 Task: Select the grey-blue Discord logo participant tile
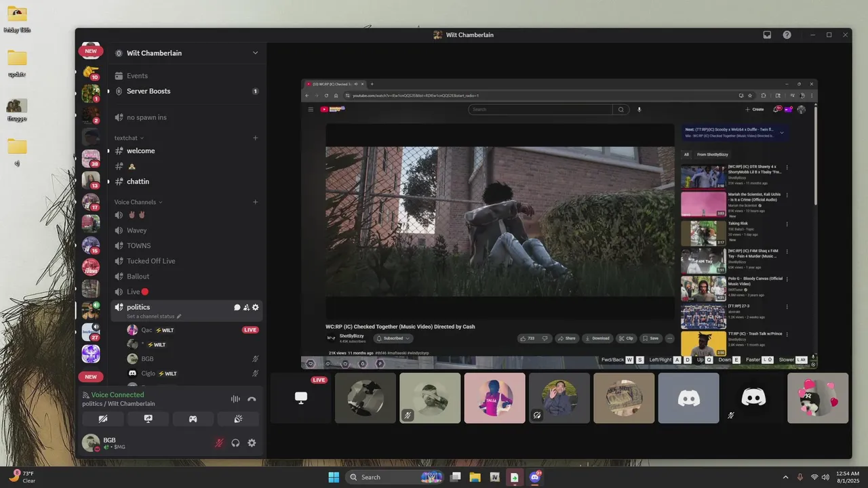pos(688,398)
